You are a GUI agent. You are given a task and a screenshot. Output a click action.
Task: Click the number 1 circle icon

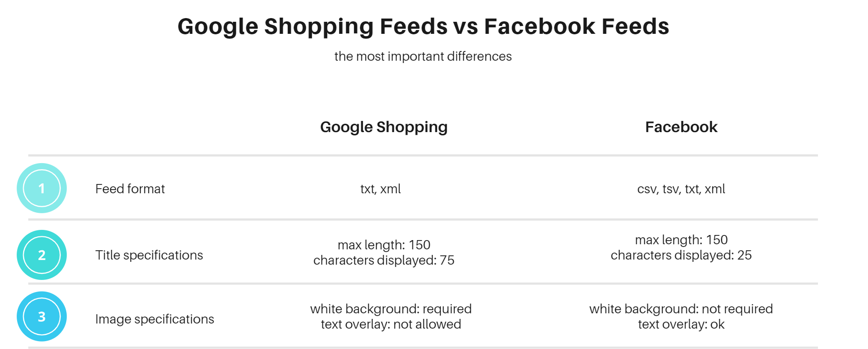coord(42,188)
